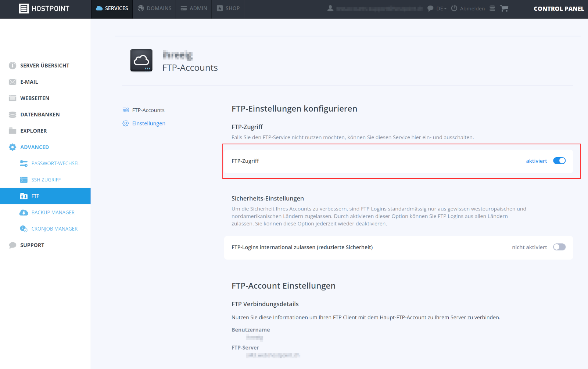Click the Hostpoint logo icon
588x369 pixels.
click(x=24, y=8)
